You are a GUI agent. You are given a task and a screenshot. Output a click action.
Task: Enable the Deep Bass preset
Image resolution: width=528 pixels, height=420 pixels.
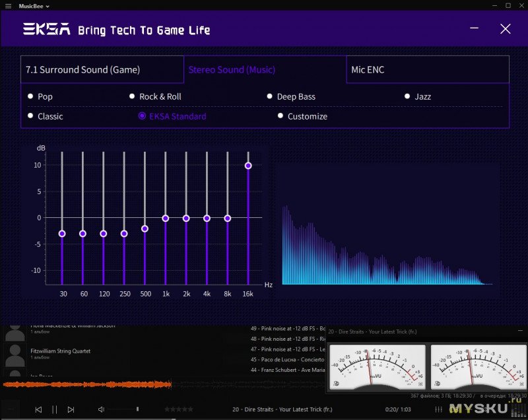point(270,96)
